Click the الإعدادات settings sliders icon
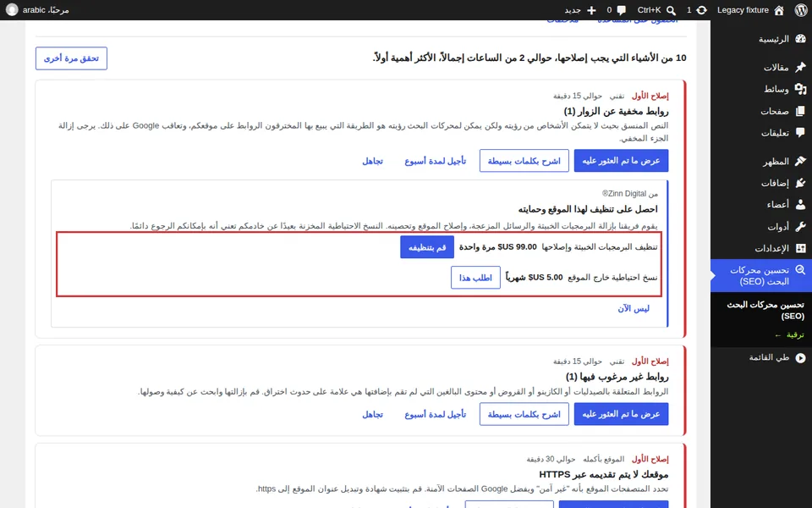Image resolution: width=812 pixels, height=508 pixels. 801,248
